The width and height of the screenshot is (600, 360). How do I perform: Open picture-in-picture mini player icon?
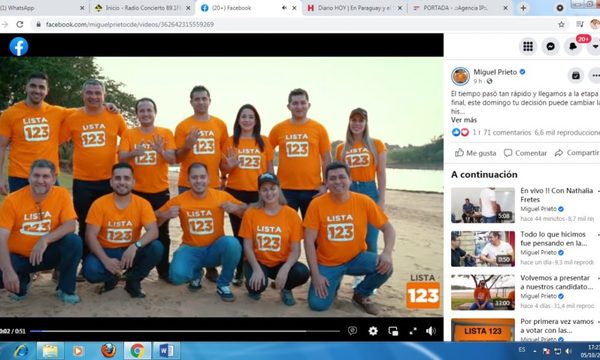[393, 331]
